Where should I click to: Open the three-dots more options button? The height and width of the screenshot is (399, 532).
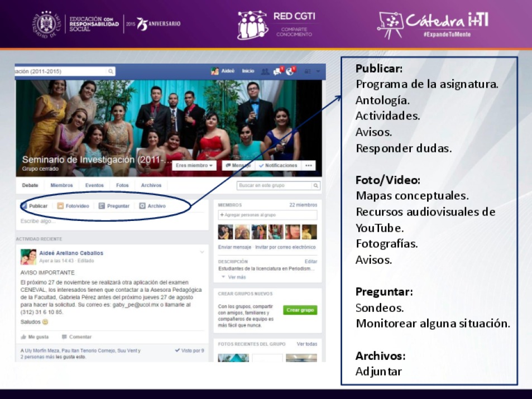click(x=308, y=166)
